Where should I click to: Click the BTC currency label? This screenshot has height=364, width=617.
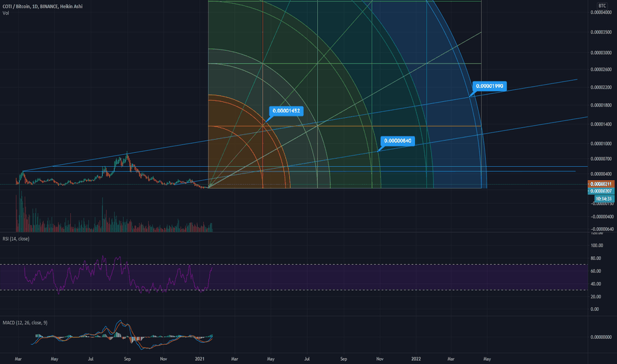tap(602, 5)
